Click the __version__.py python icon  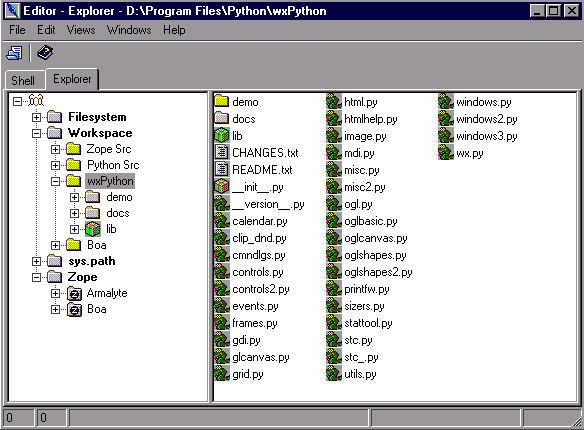coord(222,204)
